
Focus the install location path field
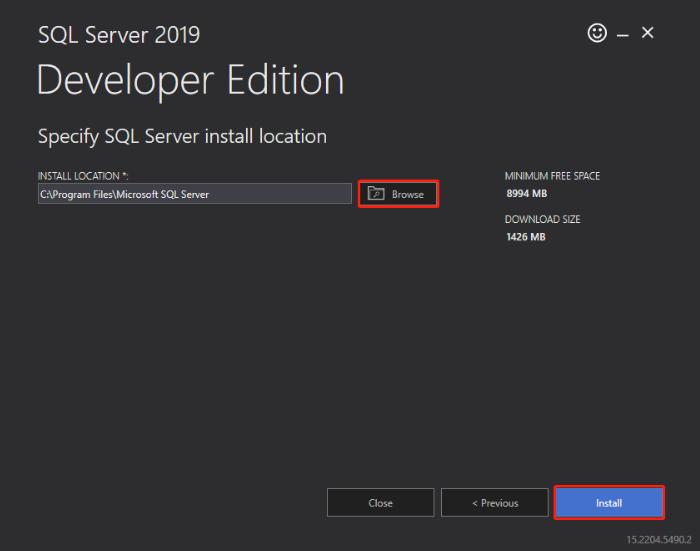tap(195, 194)
